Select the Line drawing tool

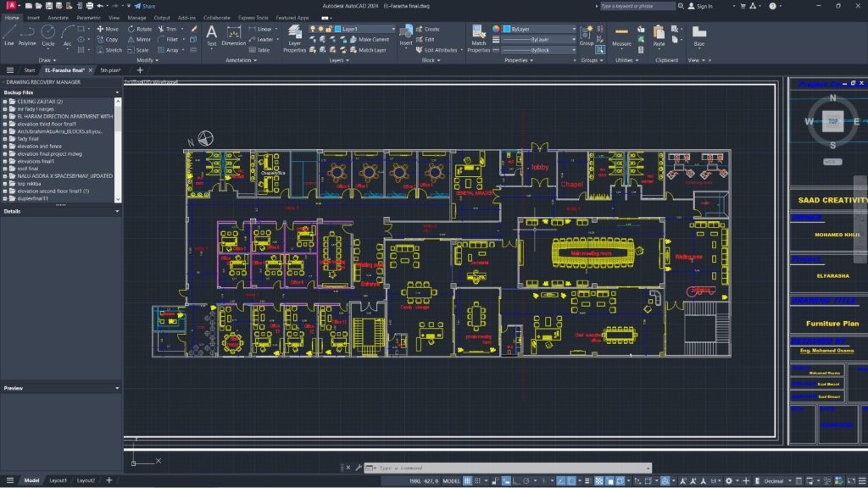[x=8, y=36]
